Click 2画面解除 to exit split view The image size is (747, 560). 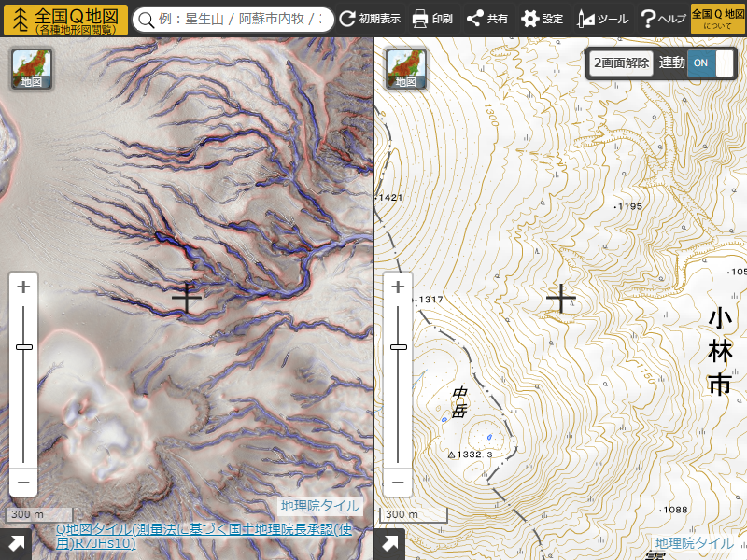[x=621, y=63]
